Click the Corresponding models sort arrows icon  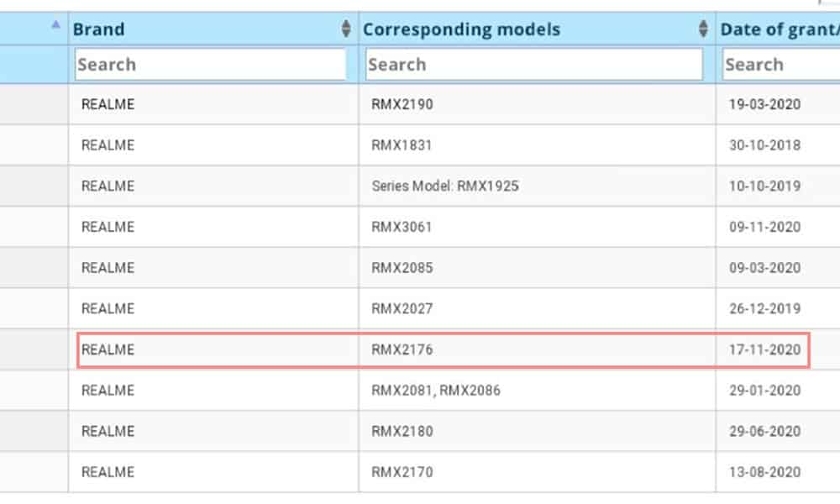click(703, 29)
